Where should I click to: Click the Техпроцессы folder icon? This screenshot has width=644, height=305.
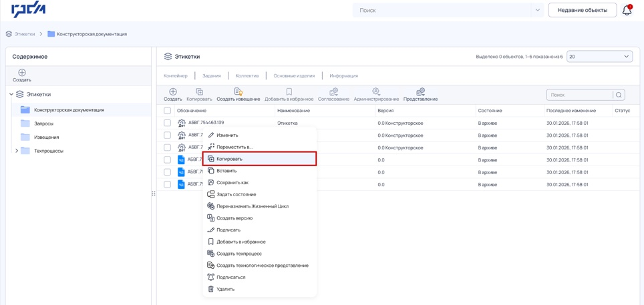pyautogui.click(x=25, y=151)
